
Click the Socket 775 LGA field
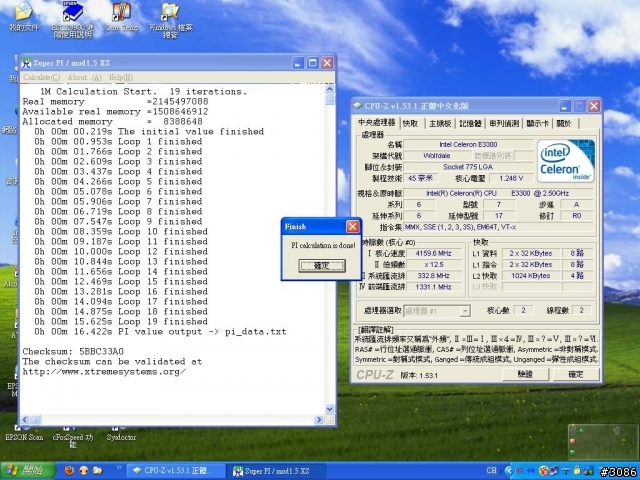(468, 167)
